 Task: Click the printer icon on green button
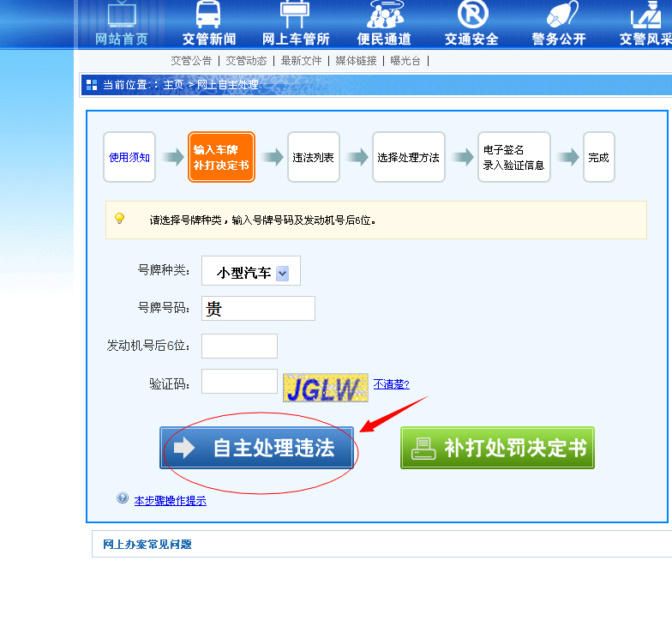click(x=423, y=449)
